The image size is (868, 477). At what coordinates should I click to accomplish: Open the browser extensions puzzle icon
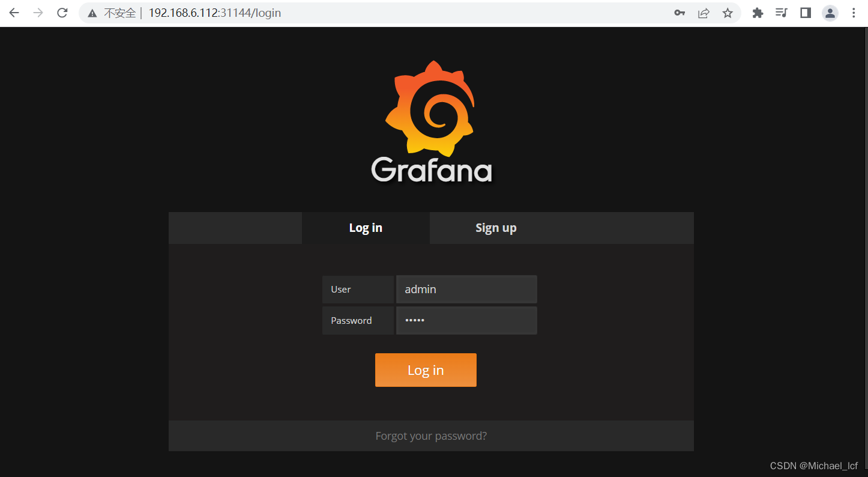758,13
